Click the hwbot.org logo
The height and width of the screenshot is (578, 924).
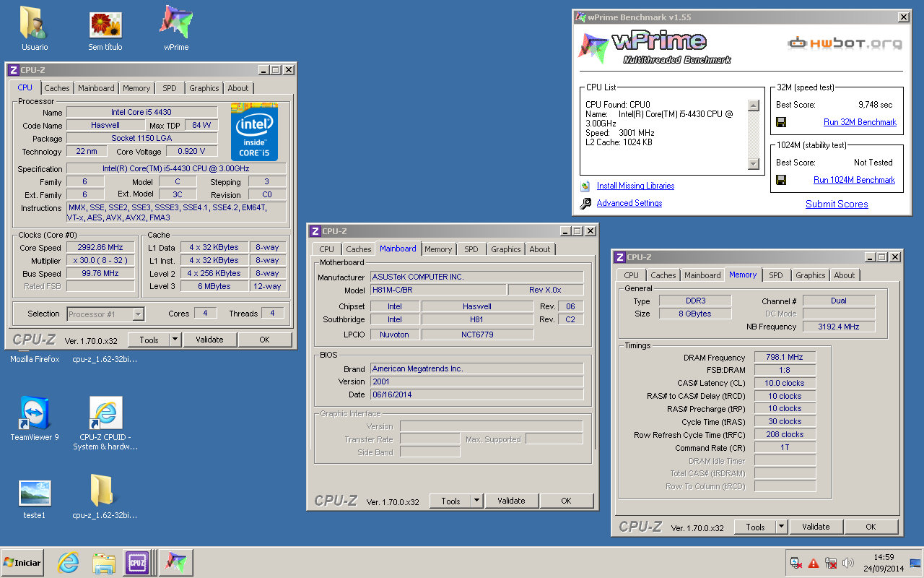pos(845,43)
